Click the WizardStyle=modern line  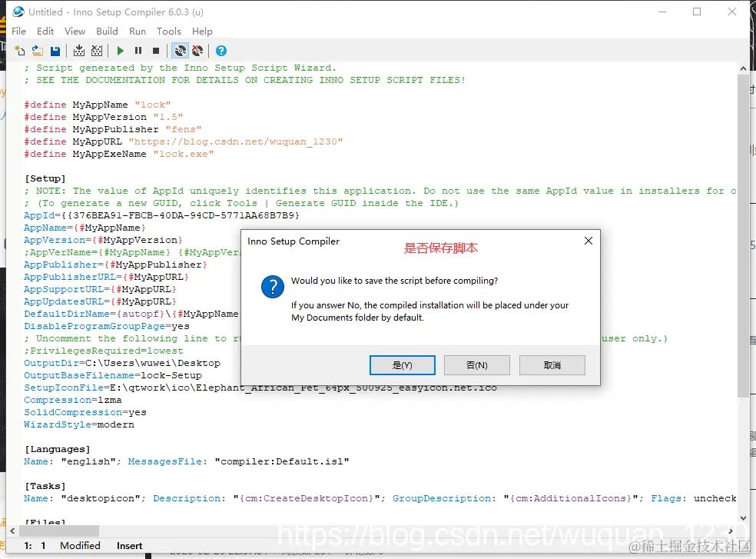click(79, 424)
